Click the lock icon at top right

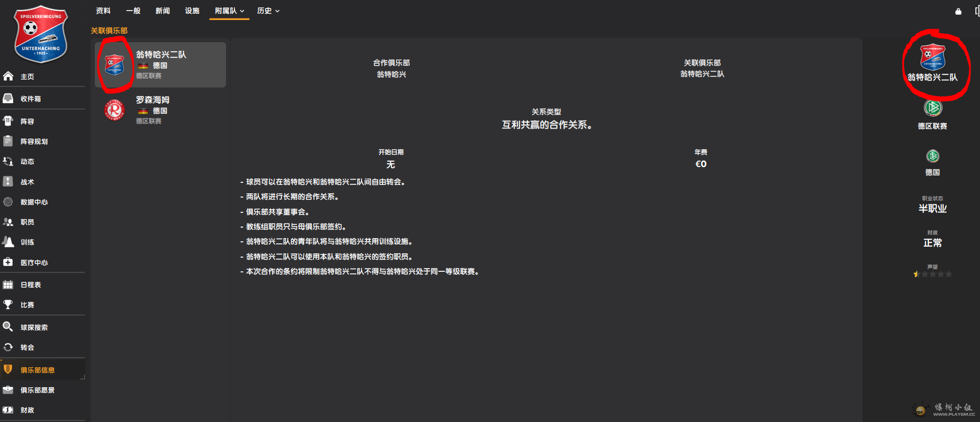coord(958,11)
